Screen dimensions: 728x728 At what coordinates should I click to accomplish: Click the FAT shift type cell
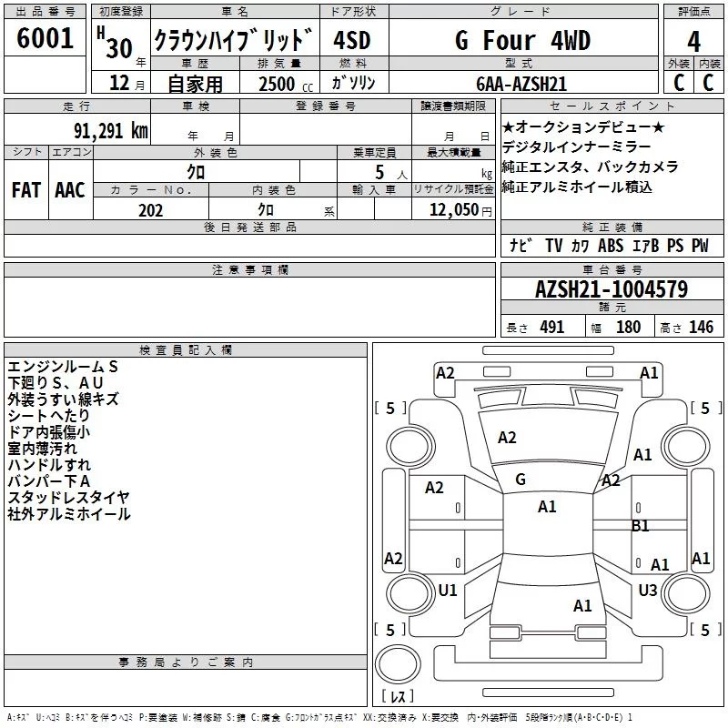pyautogui.click(x=25, y=190)
